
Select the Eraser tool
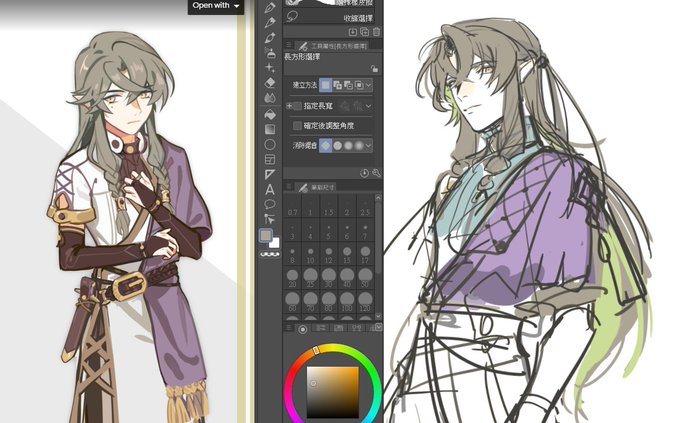[270, 82]
